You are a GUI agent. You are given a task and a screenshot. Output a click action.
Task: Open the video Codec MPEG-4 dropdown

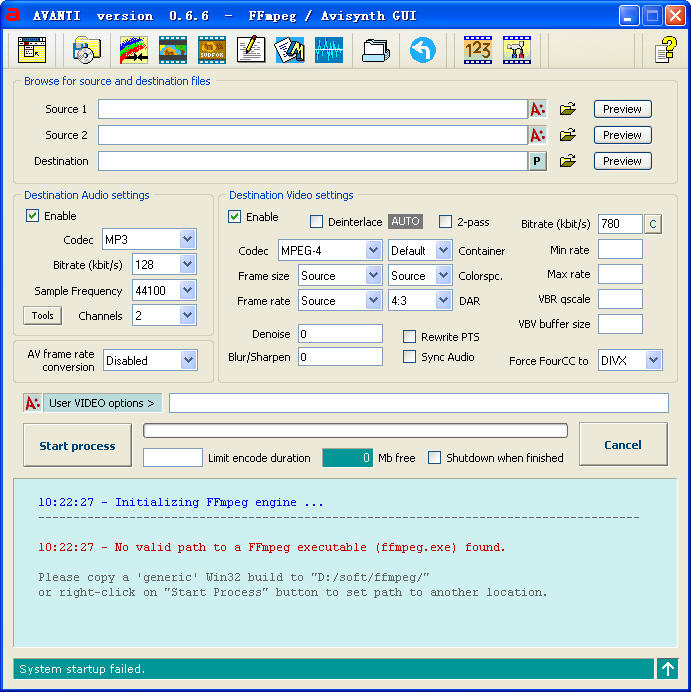click(330, 251)
